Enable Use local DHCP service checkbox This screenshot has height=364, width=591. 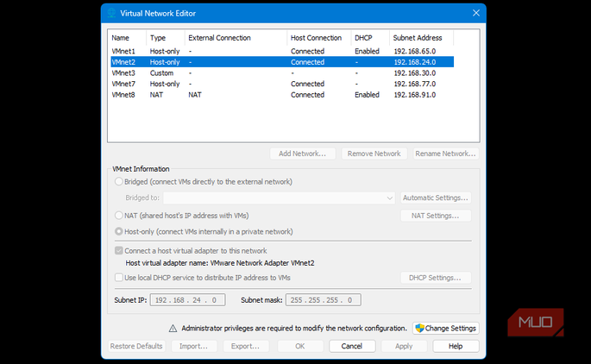(119, 278)
